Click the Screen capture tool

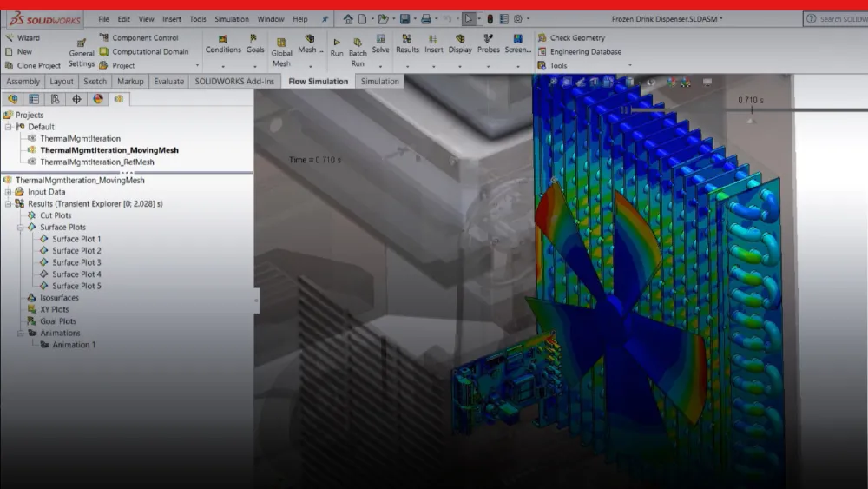pyautogui.click(x=517, y=43)
